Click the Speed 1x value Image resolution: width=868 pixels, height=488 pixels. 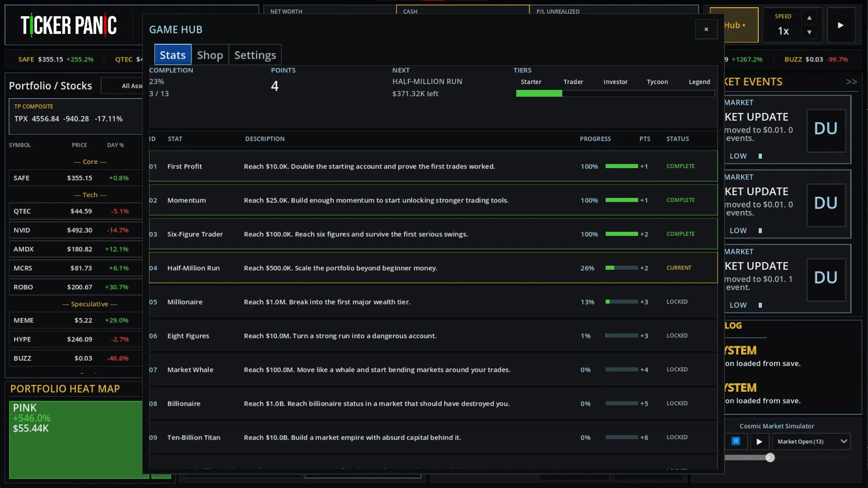click(x=783, y=31)
